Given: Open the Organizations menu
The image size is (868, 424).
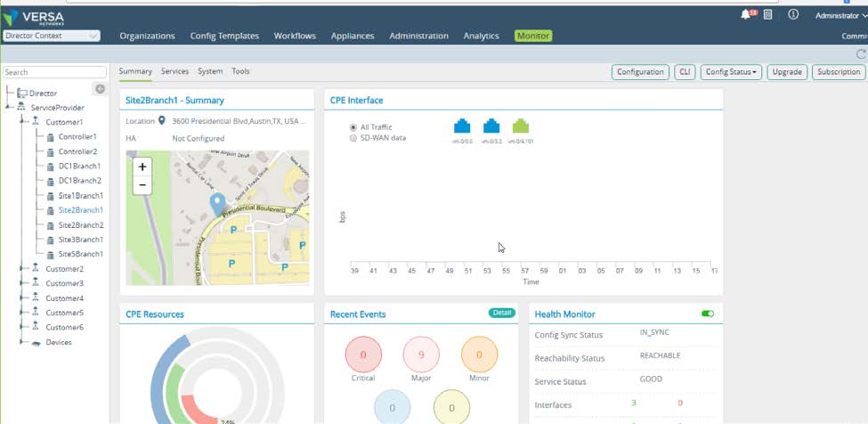Looking at the screenshot, I should tap(147, 36).
